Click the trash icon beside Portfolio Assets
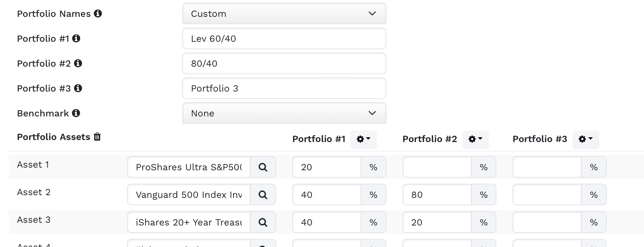This screenshot has width=644, height=247. click(x=97, y=137)
